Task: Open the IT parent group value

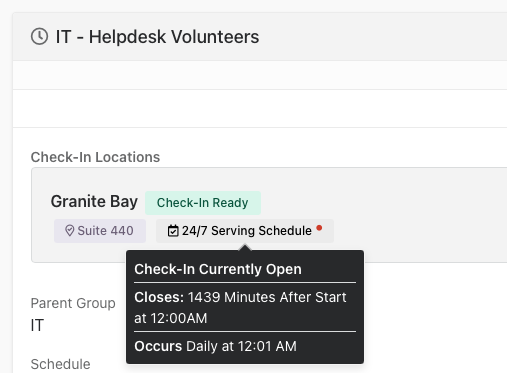Action: [37, 325]
